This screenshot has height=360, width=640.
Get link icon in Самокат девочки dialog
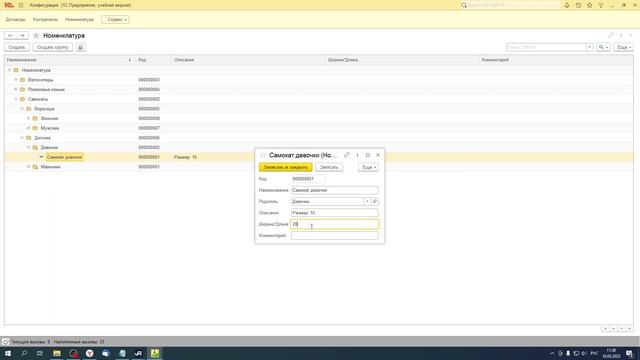point(347,155)
